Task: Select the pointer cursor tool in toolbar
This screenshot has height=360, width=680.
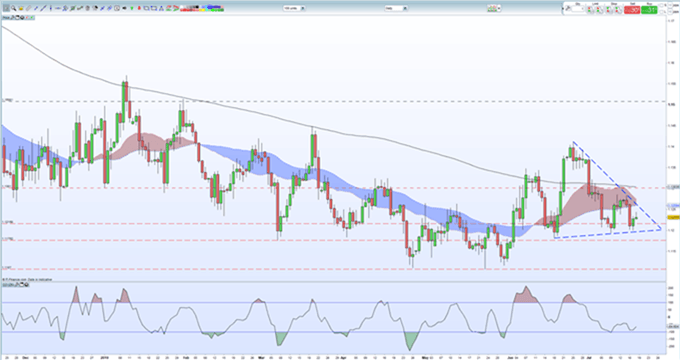Action: point(7,8)
